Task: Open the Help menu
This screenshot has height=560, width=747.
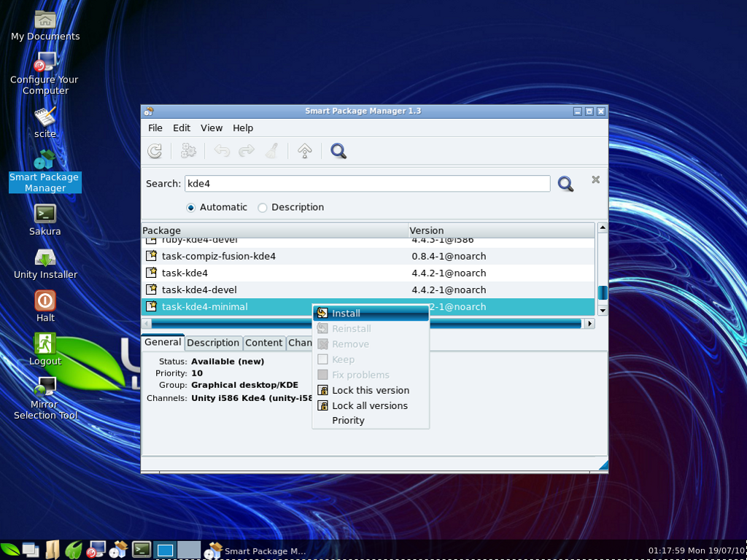Action: point(243,128)
